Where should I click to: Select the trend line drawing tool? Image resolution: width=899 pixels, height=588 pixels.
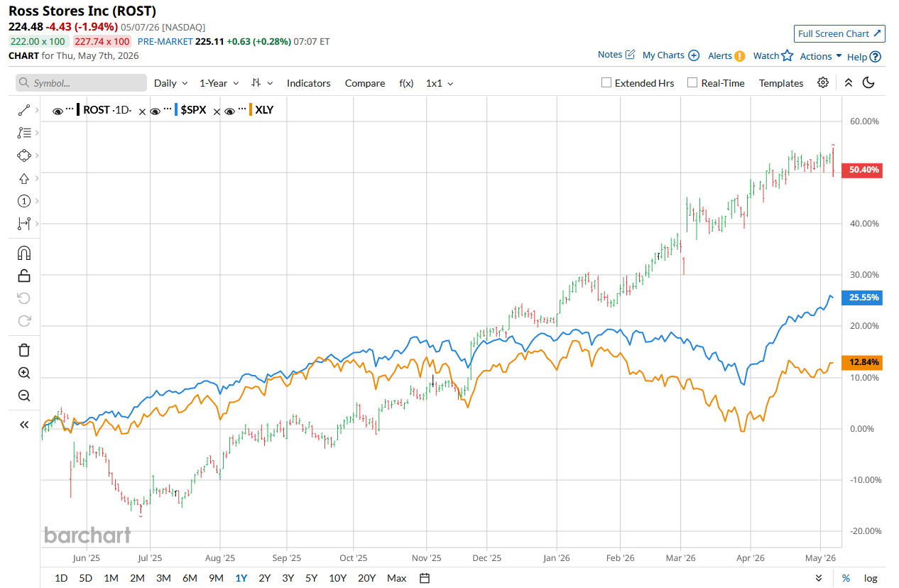pos(23,110)
